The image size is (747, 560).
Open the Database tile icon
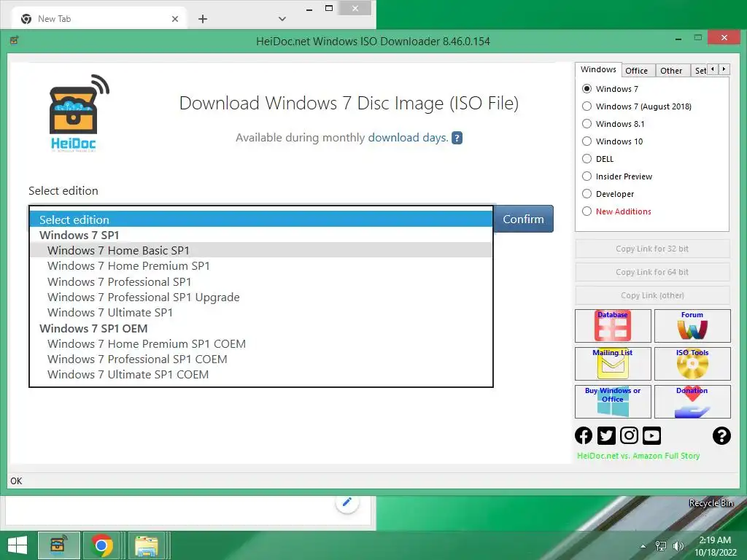pyautogui.click(x=613, y=326)
